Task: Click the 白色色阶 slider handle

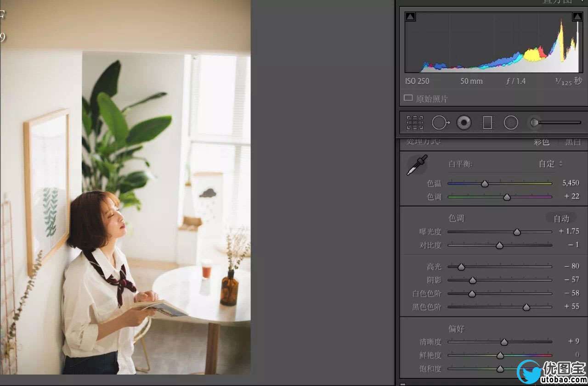Action: click(472, 294)
